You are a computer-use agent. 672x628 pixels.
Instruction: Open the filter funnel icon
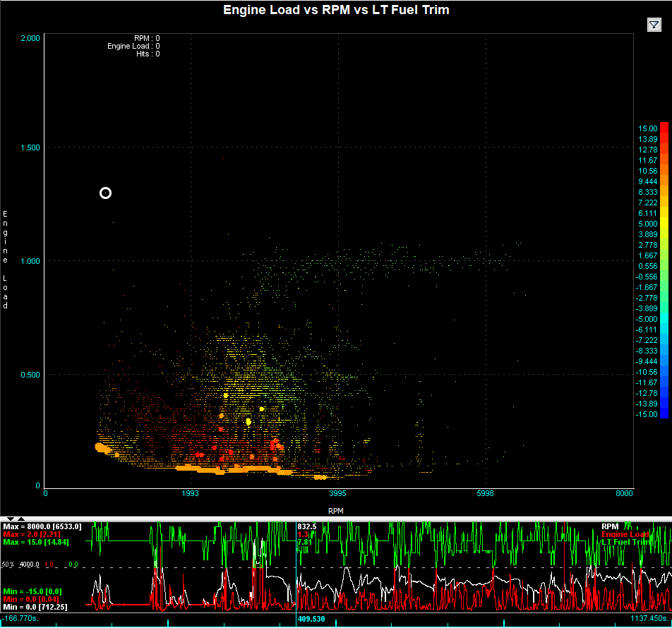point(654,25)
